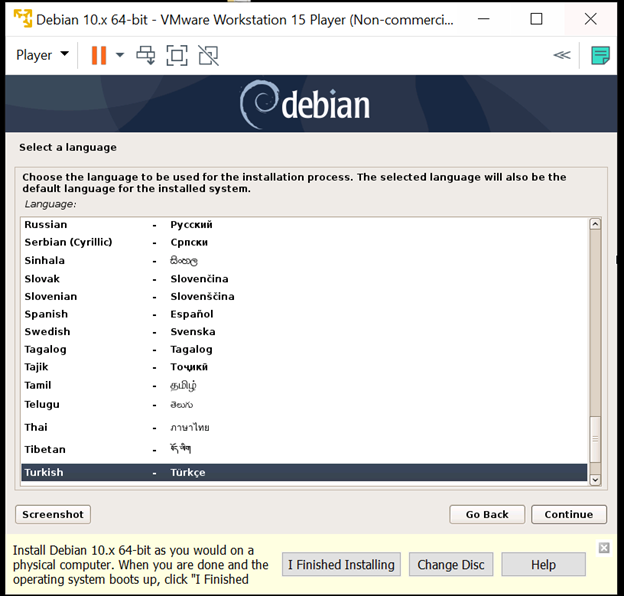Pick Spanish - Español

click(x=304, y=314)
